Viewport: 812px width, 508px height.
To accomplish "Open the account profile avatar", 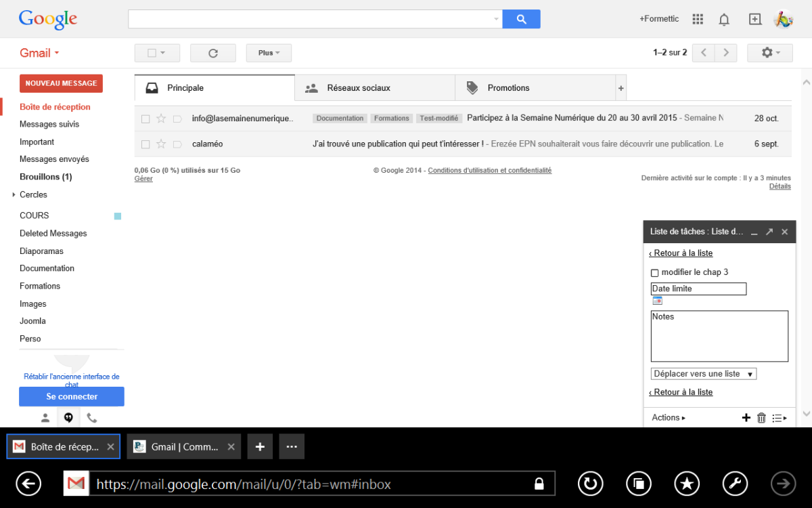I will pyautogui.click(x=784, y=19).
